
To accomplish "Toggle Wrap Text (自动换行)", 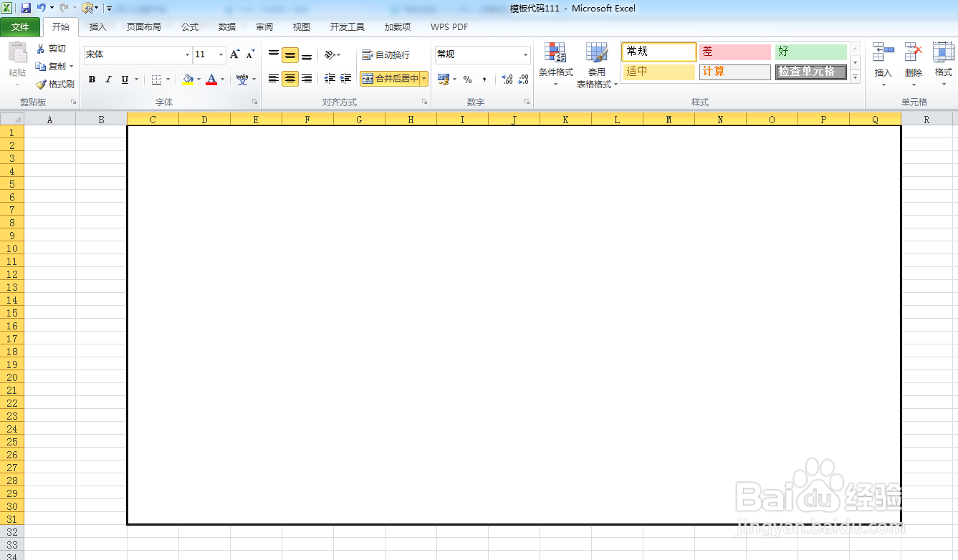I will [386, 54].
